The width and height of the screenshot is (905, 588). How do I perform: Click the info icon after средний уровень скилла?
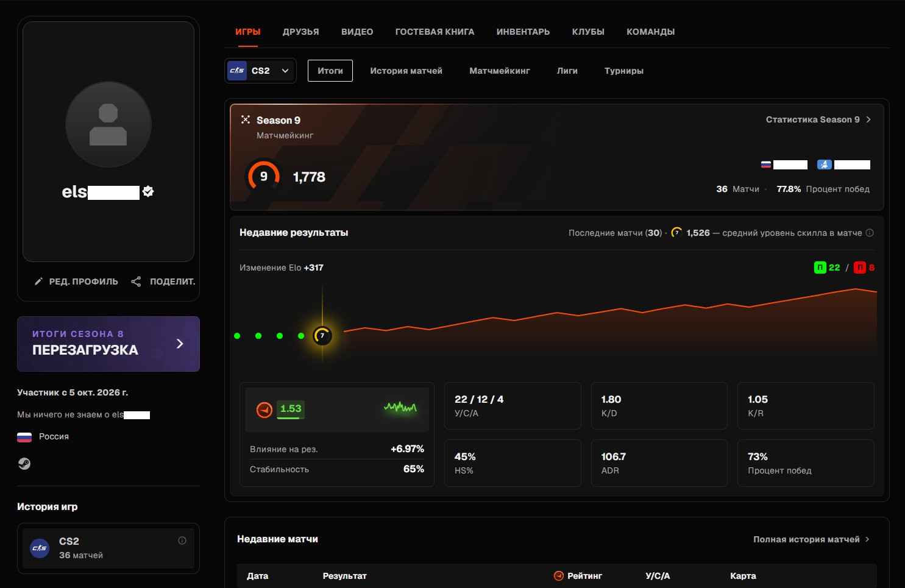click(870, 233)
